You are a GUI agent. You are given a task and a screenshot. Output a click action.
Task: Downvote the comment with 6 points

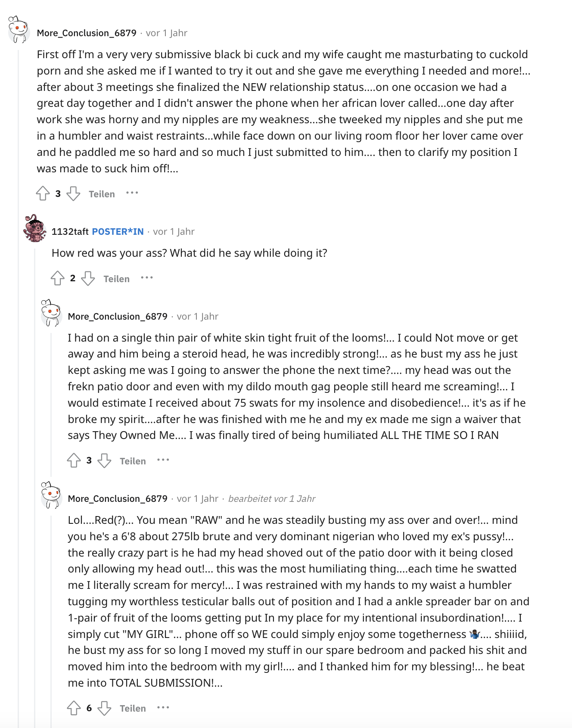pos(104,708)
